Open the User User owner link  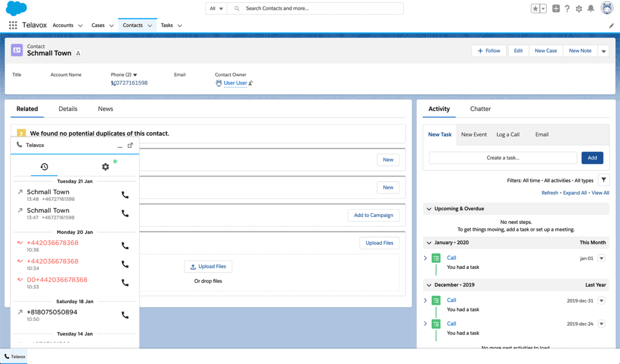[236, 83]
